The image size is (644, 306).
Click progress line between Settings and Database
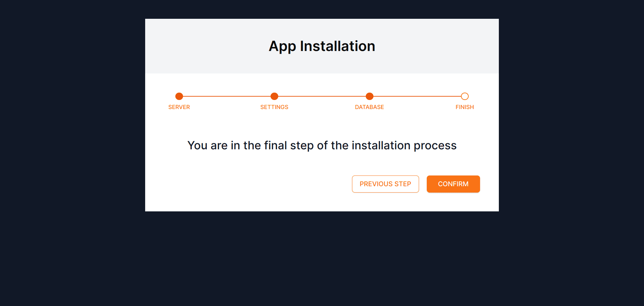click(322, 96)
